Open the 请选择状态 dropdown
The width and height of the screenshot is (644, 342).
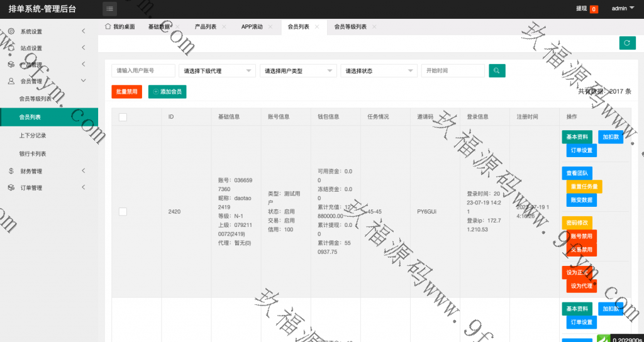pos(378,71)
